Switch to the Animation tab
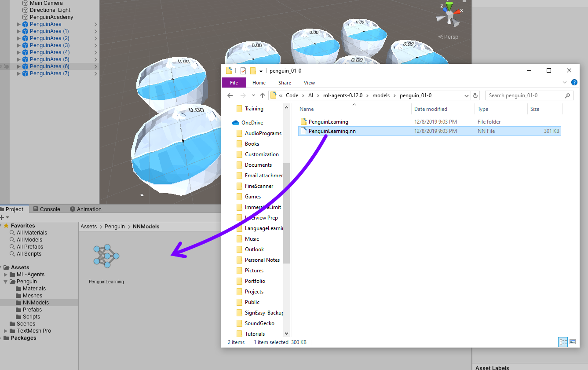 (86, 209)
